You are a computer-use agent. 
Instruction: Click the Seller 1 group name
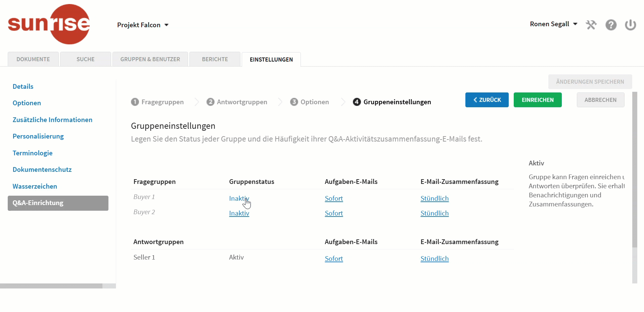pos(144,257)
